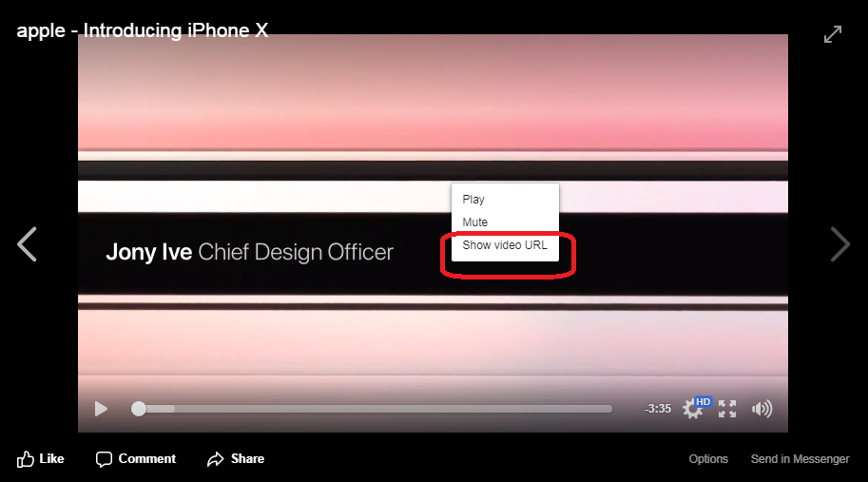868x482 pixels.
Task: Enter fullscreen mode via the fullscreen icon
Action: (727, 409)
